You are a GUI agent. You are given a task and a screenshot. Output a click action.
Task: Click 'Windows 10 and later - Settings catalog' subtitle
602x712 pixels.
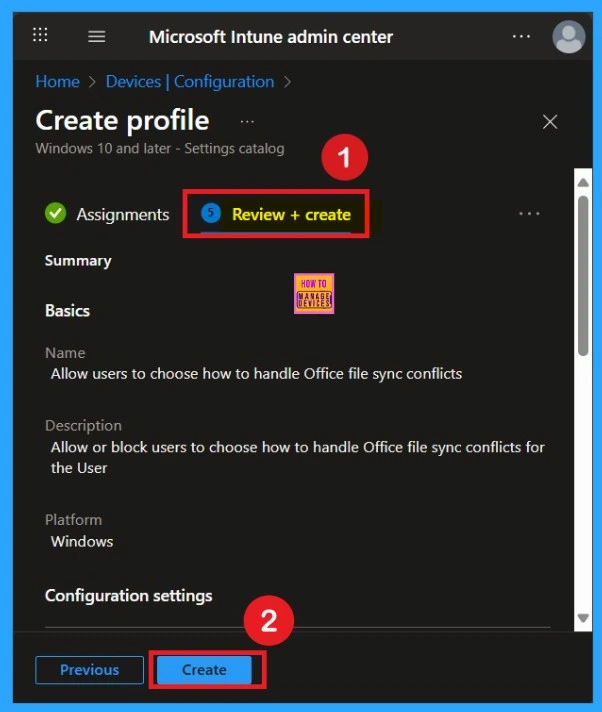click(160, 148)
